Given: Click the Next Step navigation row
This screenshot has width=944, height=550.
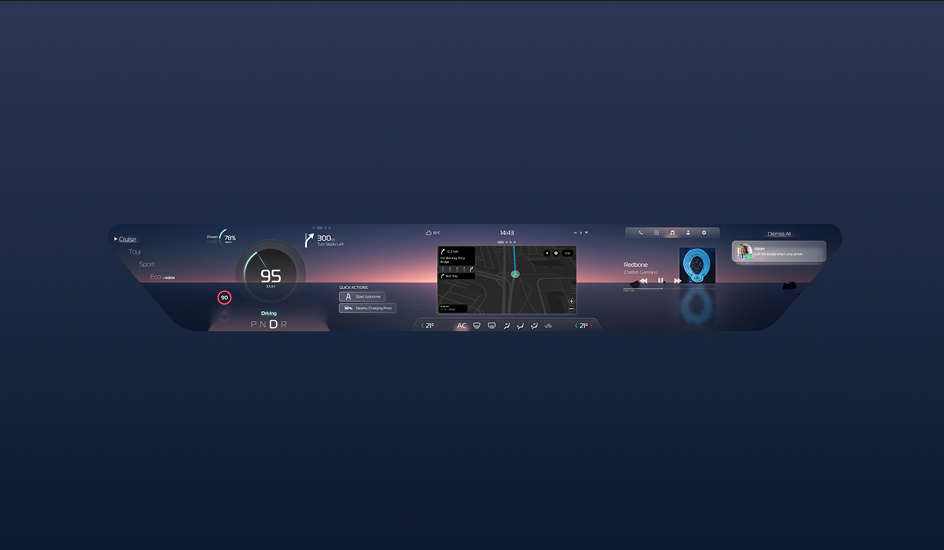Looking at the screenshot, I should pos(457,276).
